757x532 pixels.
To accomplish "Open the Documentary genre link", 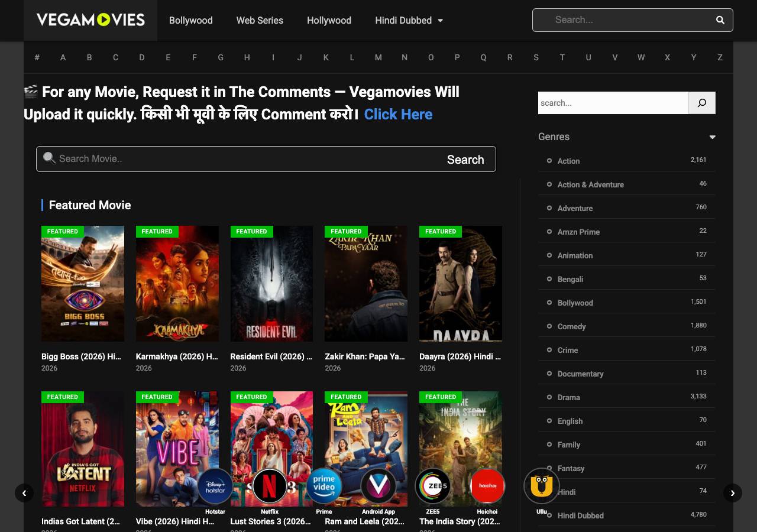I will (x=580, y=374).
